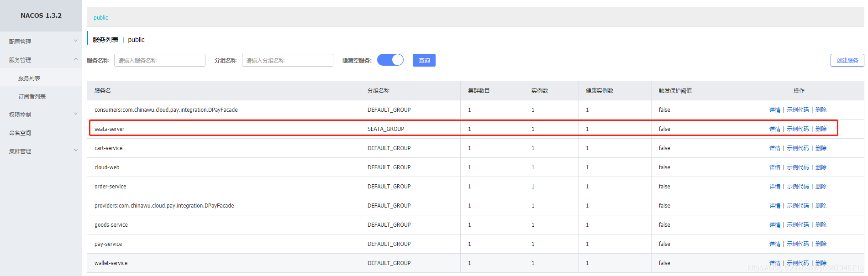Open 示例代码 for pay-service
Image resolution: width=868 pixels, height=276 pixels.
click(798, 244)
